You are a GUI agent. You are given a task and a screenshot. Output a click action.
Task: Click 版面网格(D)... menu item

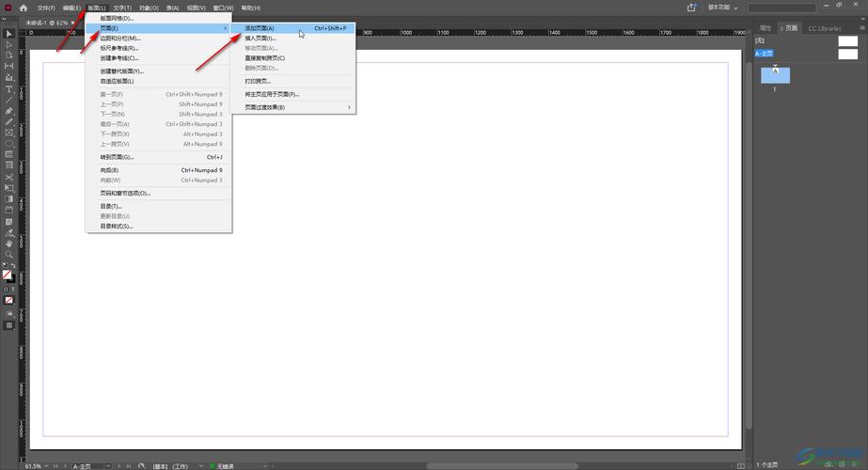(158, 18)
